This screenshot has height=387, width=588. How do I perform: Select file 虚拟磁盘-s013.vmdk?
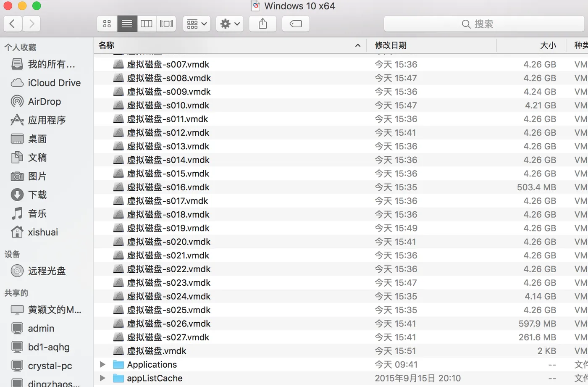pos(341,146)
